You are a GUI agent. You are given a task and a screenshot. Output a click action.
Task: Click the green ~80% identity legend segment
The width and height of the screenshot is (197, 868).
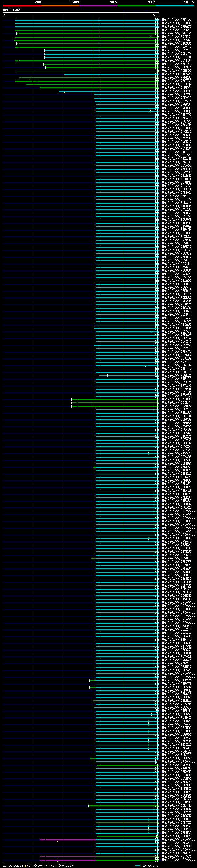[137, 6]
